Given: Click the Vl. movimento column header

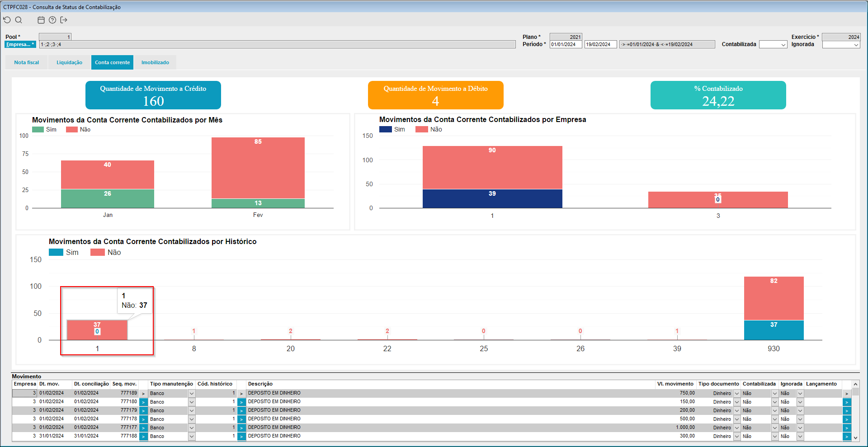Looking at the screenshot, I should (675, 384).
